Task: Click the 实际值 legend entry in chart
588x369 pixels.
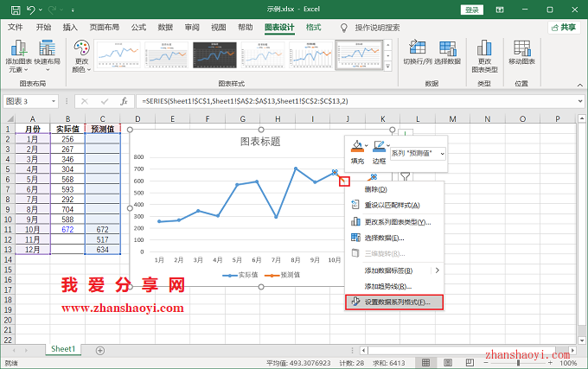Action: point(240,275)
